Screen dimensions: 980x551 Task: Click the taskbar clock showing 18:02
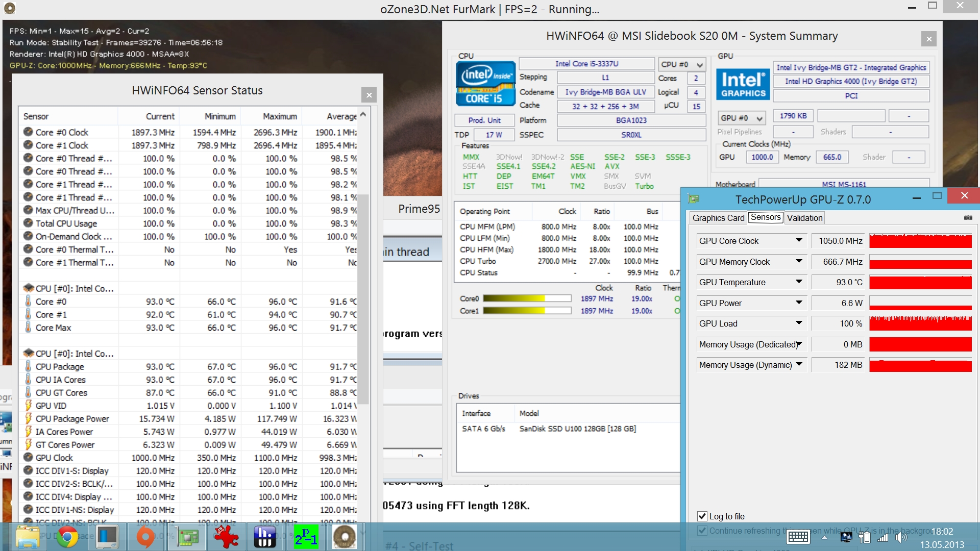click(x=942, y=531)
